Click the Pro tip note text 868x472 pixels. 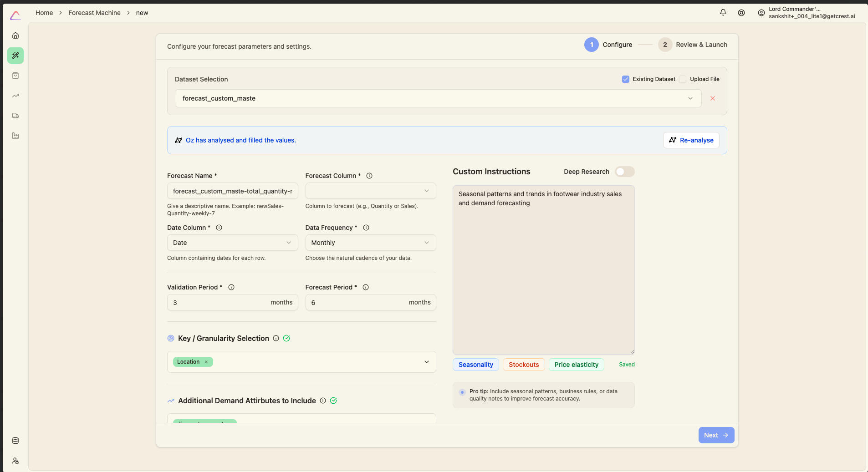[x=544, y=395]
